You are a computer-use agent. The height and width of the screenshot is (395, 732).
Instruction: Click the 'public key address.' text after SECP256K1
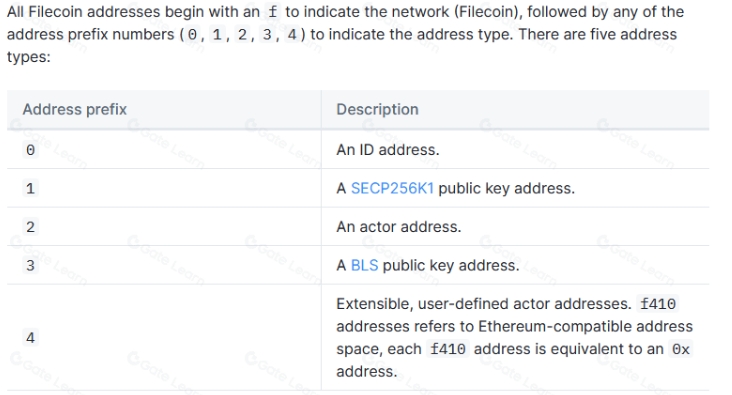(x=507, y=188)
